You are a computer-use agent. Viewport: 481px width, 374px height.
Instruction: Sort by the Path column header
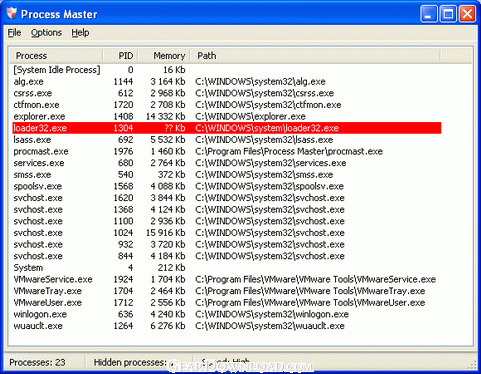coord(315,56)
